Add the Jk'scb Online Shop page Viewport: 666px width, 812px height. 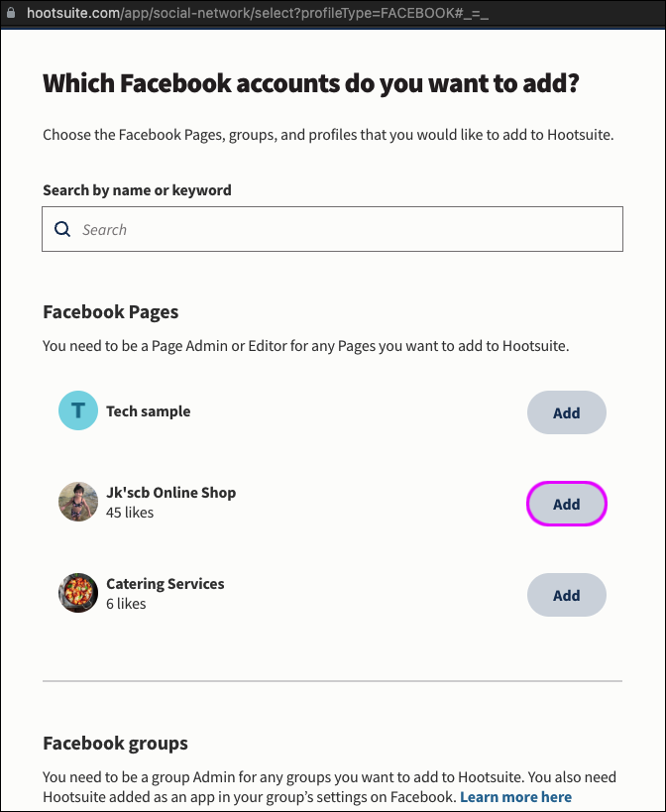point(566,504)
